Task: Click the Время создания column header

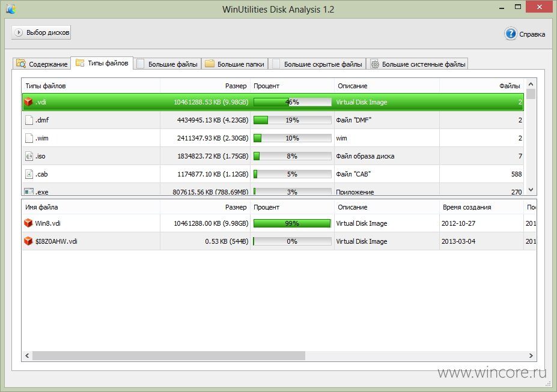Action: pyautogui.click(x=481, y=207)
